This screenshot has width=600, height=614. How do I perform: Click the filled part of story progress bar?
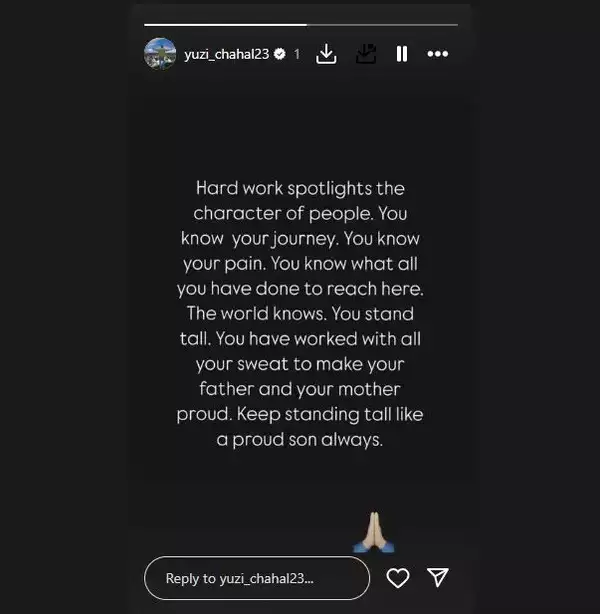click(x=225, y=25)
